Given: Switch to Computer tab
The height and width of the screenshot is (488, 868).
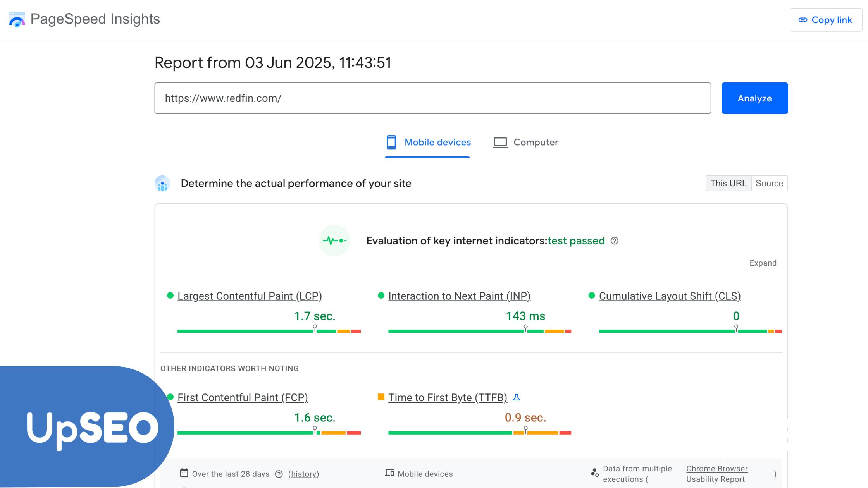Looking at the screenshot, I should (526, 143).
